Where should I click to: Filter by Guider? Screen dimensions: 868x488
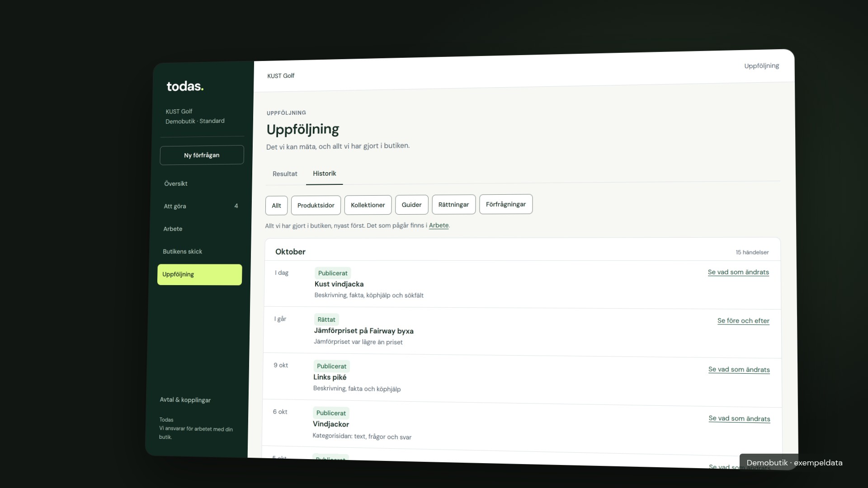tap(411, 205)
